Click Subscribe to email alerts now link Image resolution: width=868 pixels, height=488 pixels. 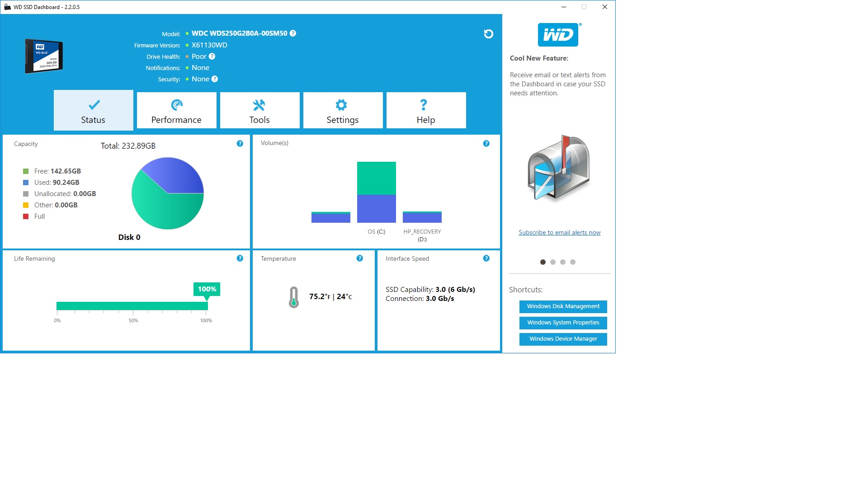(559, 233)
